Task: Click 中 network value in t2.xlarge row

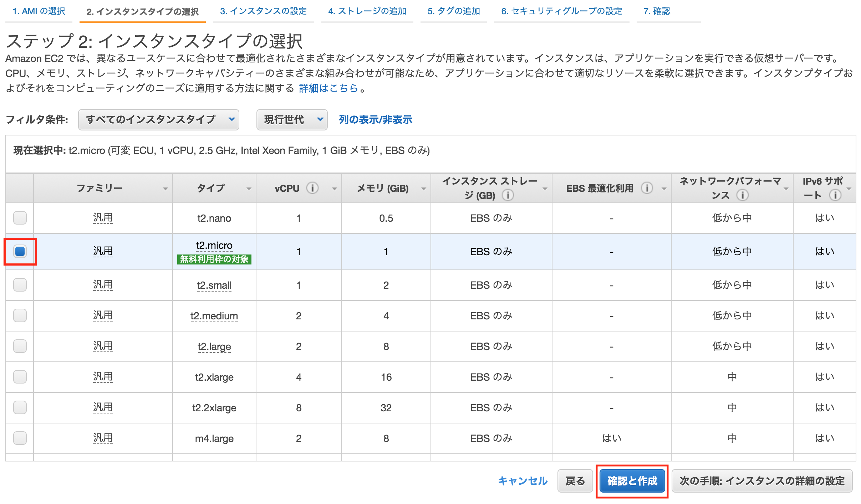Action: click(x=732, y=377)
